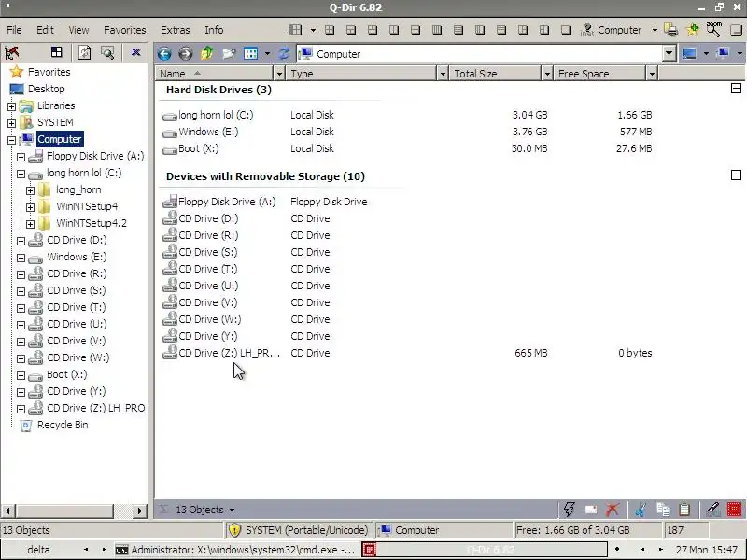Click the lightning bolt quick action icon

coord(570,509)
